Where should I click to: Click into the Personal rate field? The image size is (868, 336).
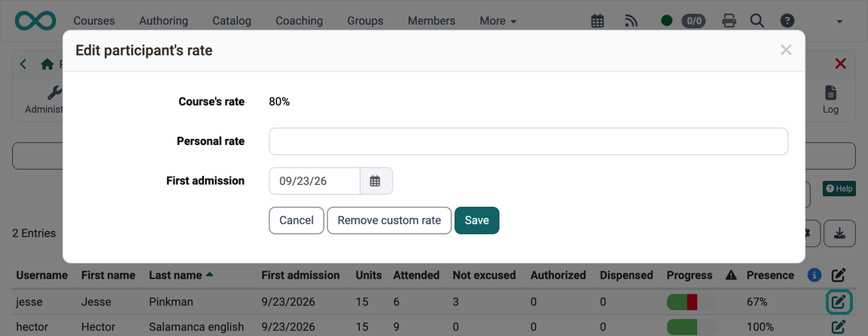click(528, 141)
